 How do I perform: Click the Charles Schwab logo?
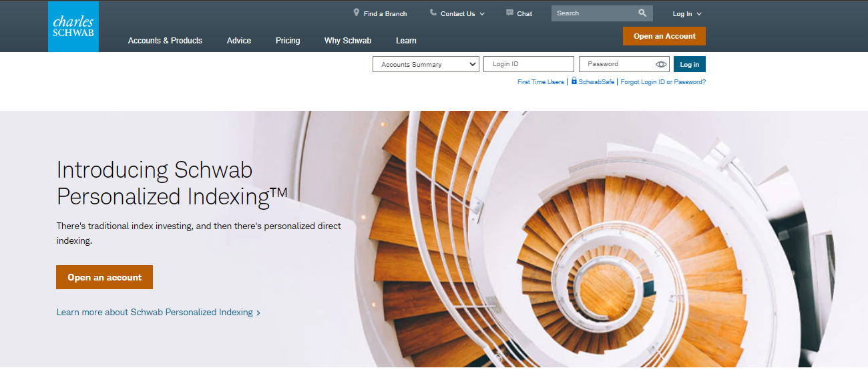click(73, 26)
